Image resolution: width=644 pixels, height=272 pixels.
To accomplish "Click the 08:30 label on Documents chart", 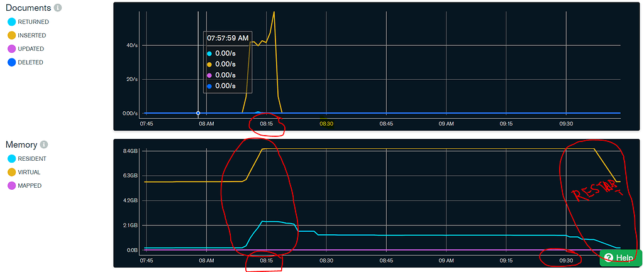I will 326,124.
